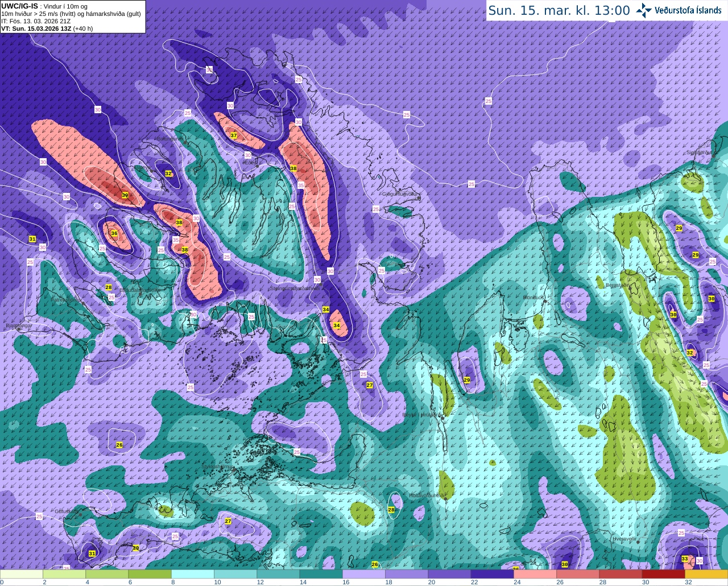Click the Patreksfjörður station label
This screenshot has height=586, width=728.
pos(67,299)
